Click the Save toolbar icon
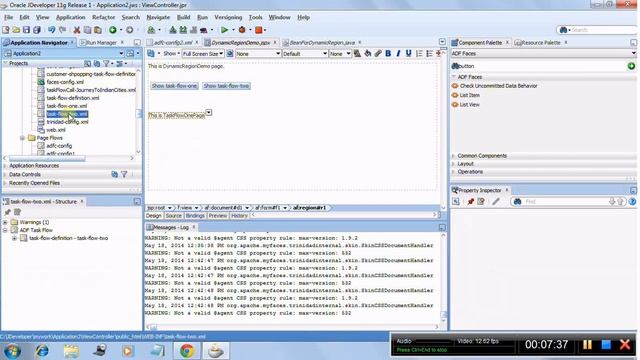This screenshot has width=640, height=360. [26, 30]
